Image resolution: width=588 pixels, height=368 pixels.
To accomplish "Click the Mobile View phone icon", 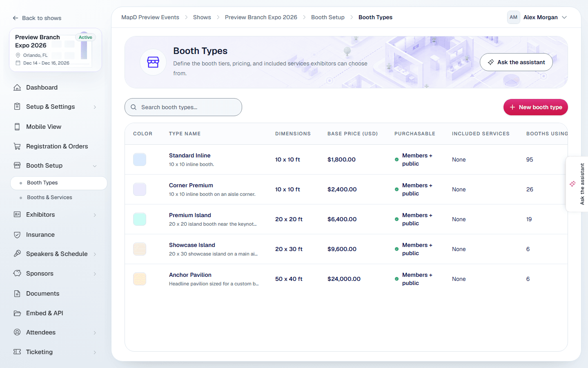I will (x=17, y=127).
